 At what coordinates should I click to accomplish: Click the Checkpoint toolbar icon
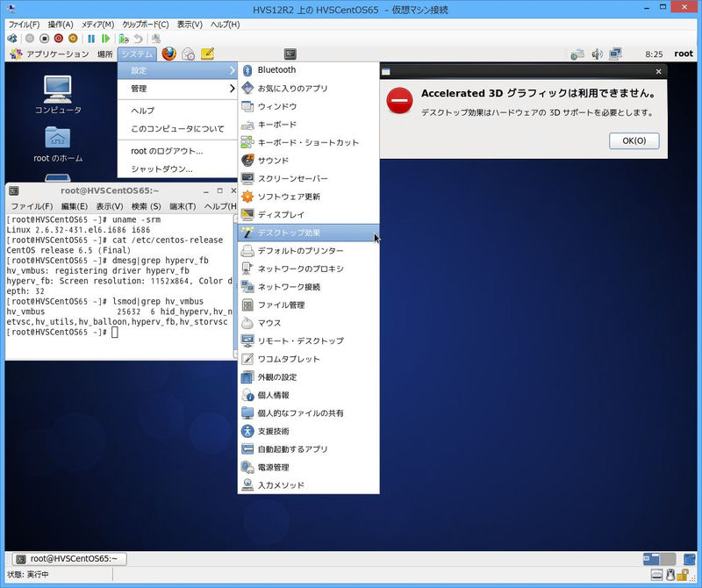[x=124, y=39]
